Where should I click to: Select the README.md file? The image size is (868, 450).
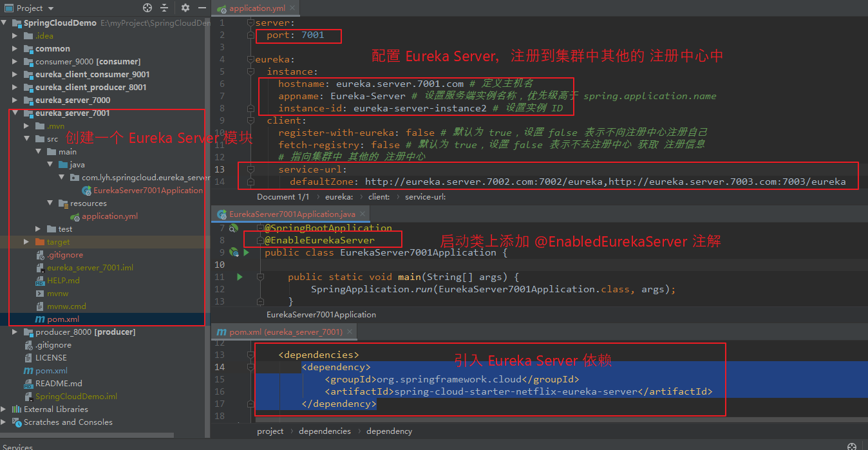point(59,383)
